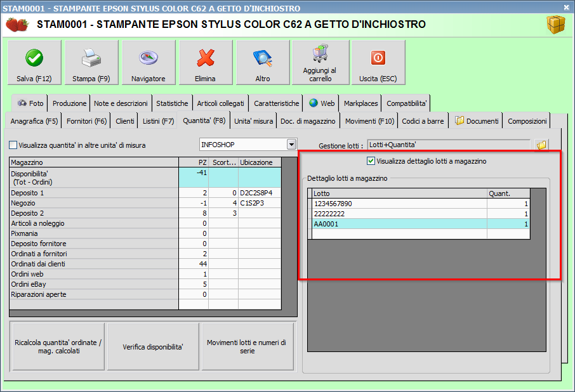This screenshot has height=392, width=575.
Task: Open the Altro magnifier button
Action: pyautogui.click(x=263, y=63)
